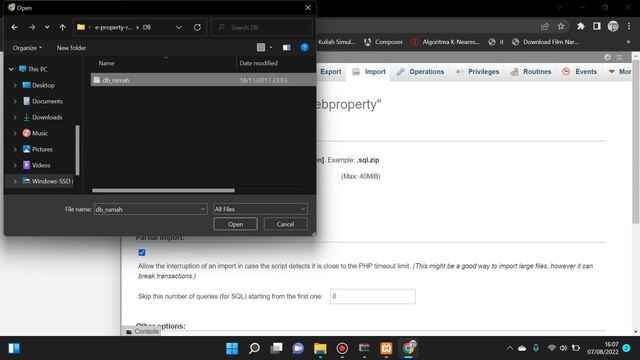This screenshot has width=640, height=360.
Task: Toggle the preview pane
Action: coord(287,47)
